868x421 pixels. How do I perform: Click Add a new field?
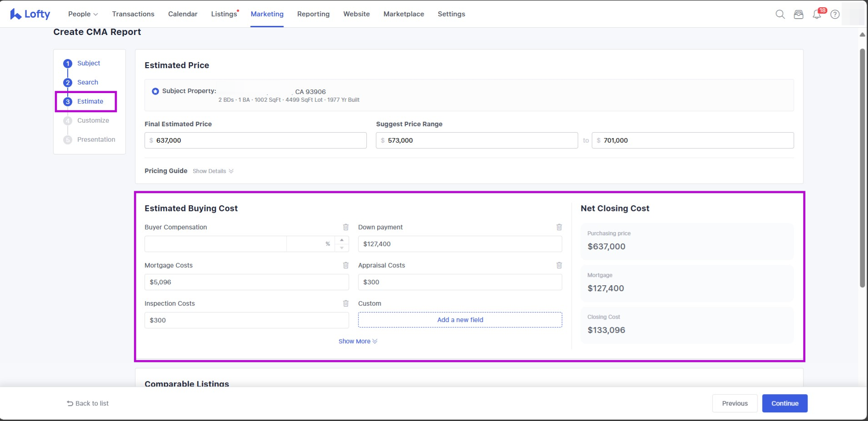(x=460, y=320)
